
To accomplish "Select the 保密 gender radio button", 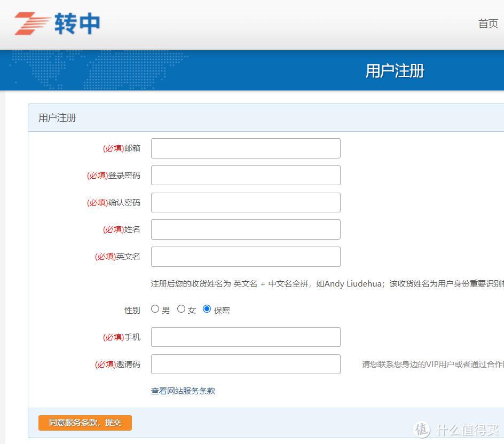I will (x=207, y=308).
